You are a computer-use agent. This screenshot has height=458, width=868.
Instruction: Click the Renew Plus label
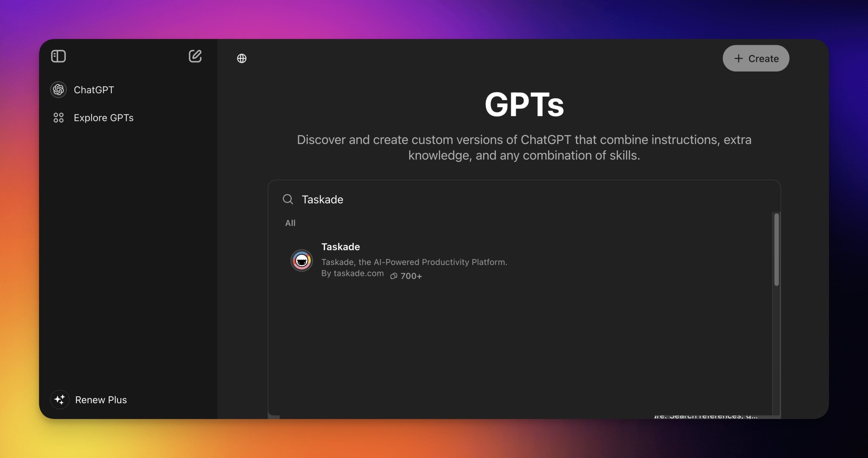tap(101, 400)
